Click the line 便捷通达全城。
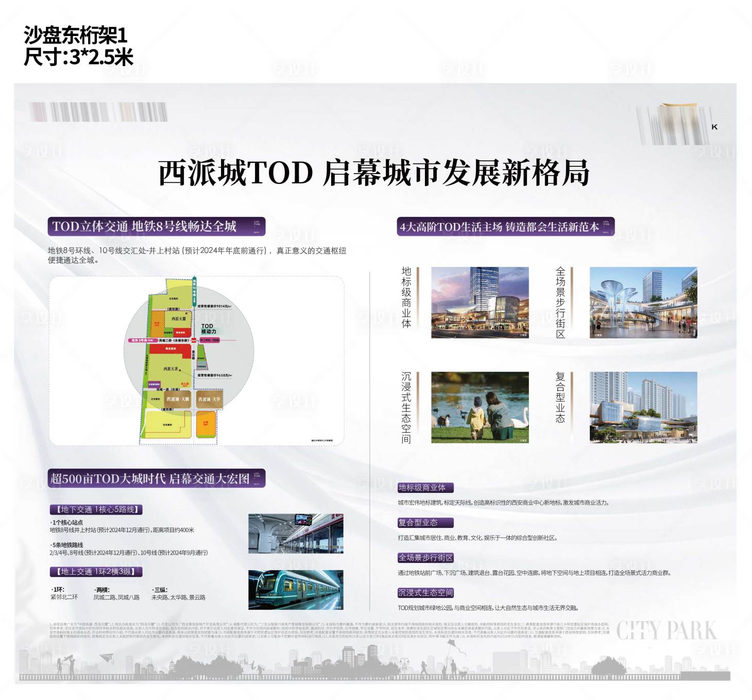Image resolution: width=752 pixels, height=700 pixels. coord(73,260)
